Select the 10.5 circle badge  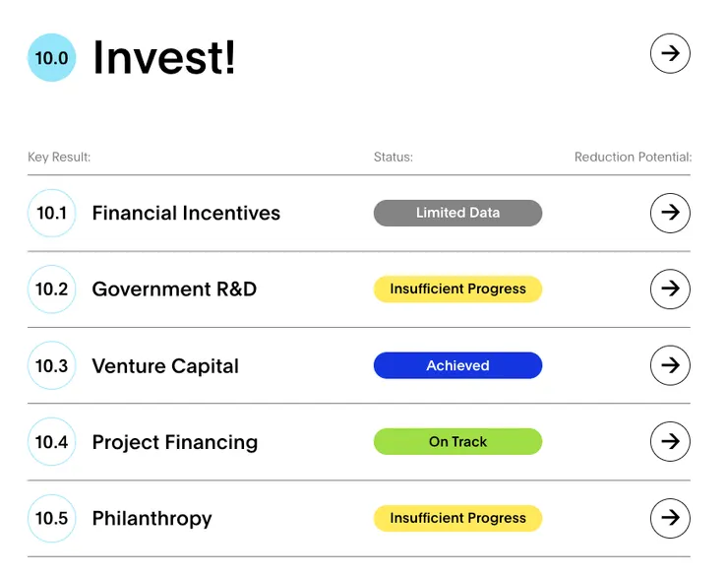pos(51,518)
